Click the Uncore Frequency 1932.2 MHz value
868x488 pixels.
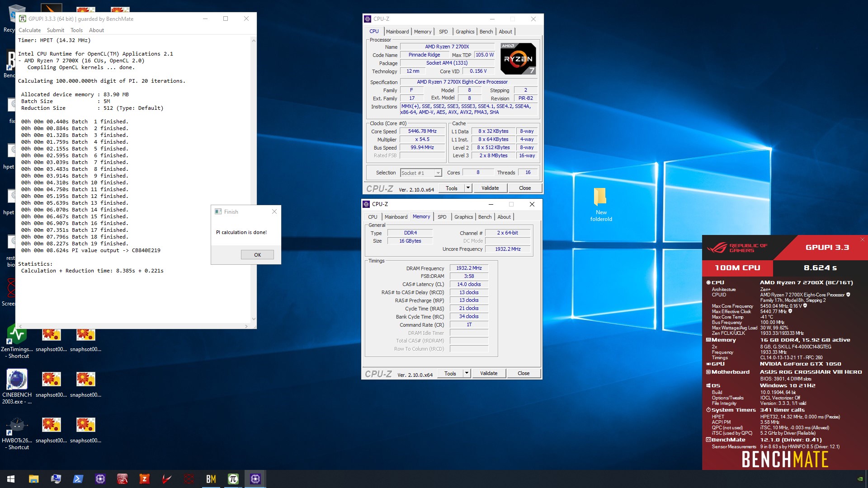(x=507, y=249)
